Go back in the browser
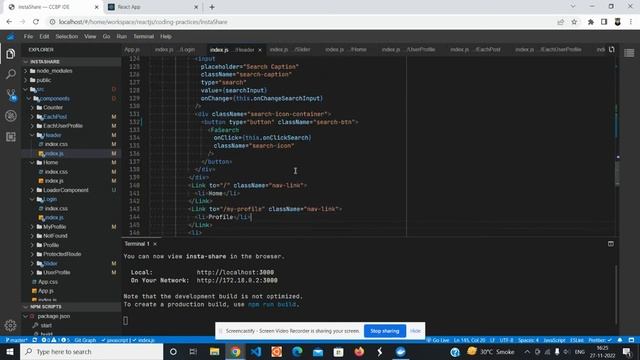Screen dimensions: 640x360 [9, 22]
